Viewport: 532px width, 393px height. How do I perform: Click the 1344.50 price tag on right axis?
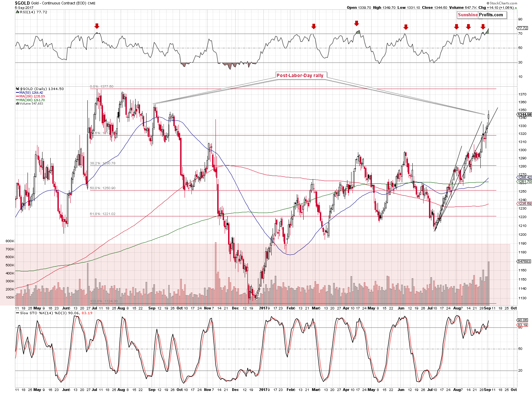click(525, 114)
